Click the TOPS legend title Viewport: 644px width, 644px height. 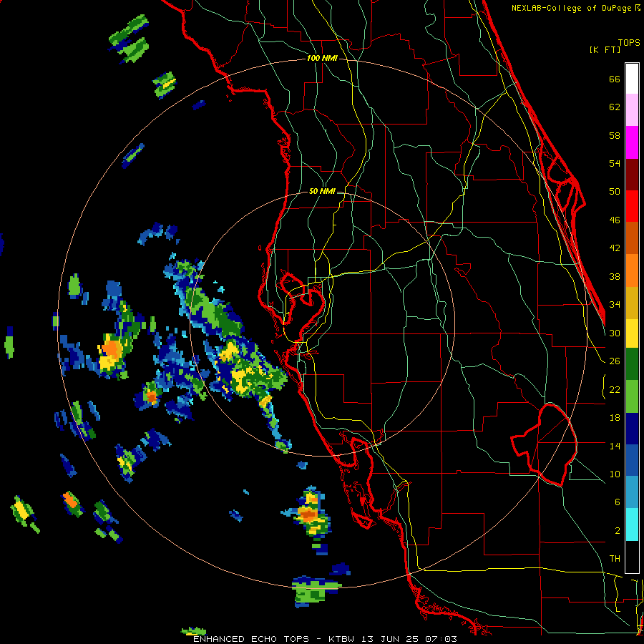point(629,43)
